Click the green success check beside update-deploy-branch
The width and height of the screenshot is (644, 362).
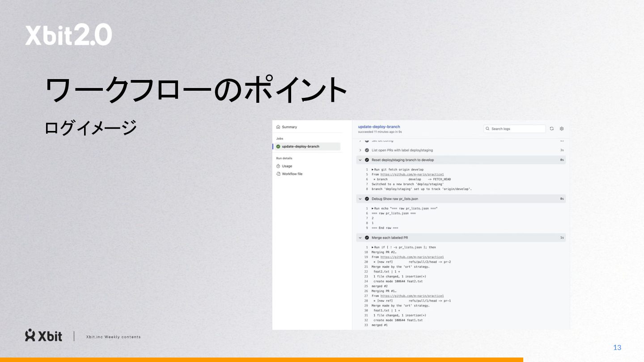(x=278, y=147)
